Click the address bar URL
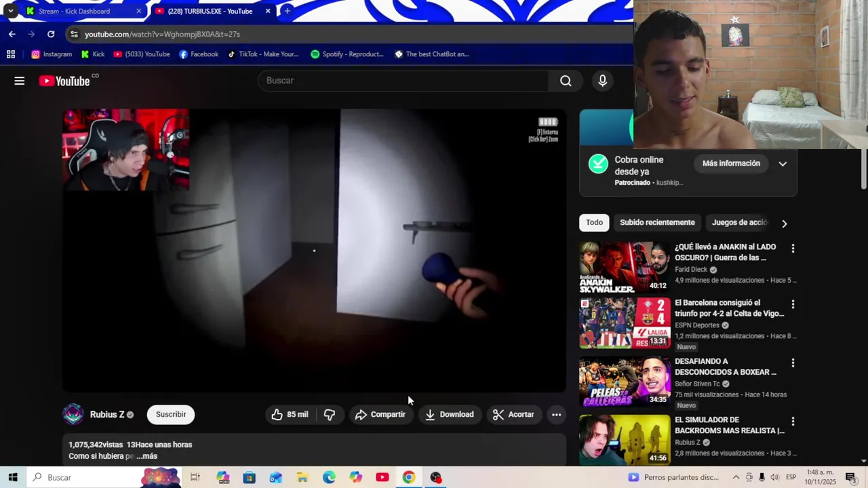Image resolution: width=868 pixels, height=488 pixels. pos(162,34)
